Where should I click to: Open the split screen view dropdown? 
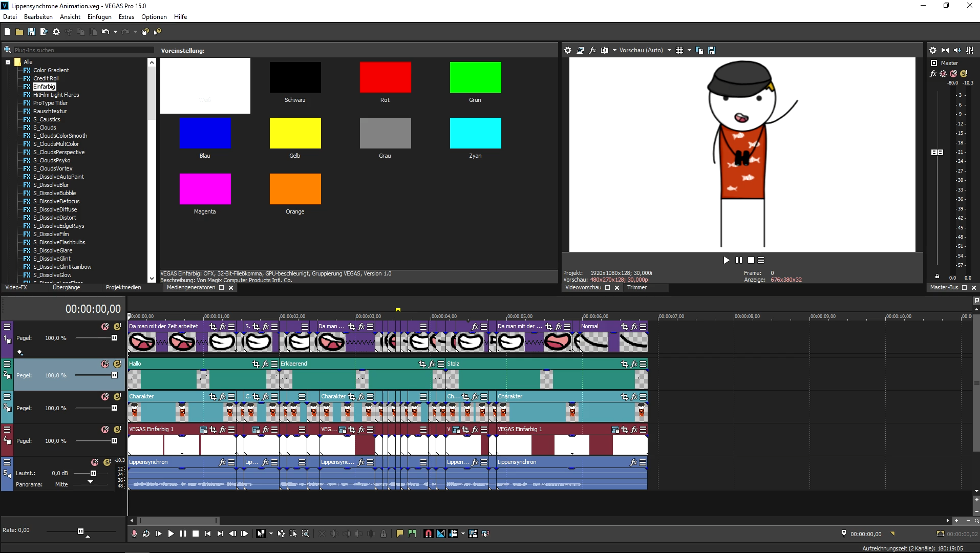614,50
